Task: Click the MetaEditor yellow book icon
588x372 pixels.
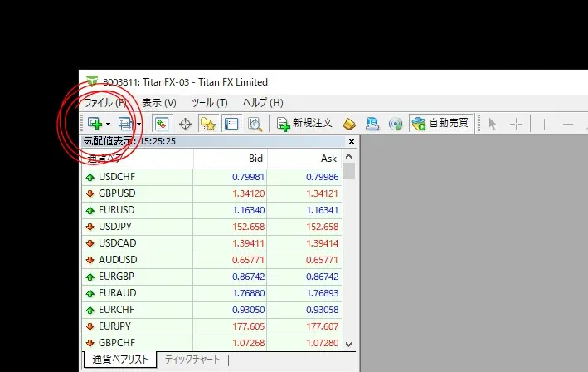Action: click(349, 124)
